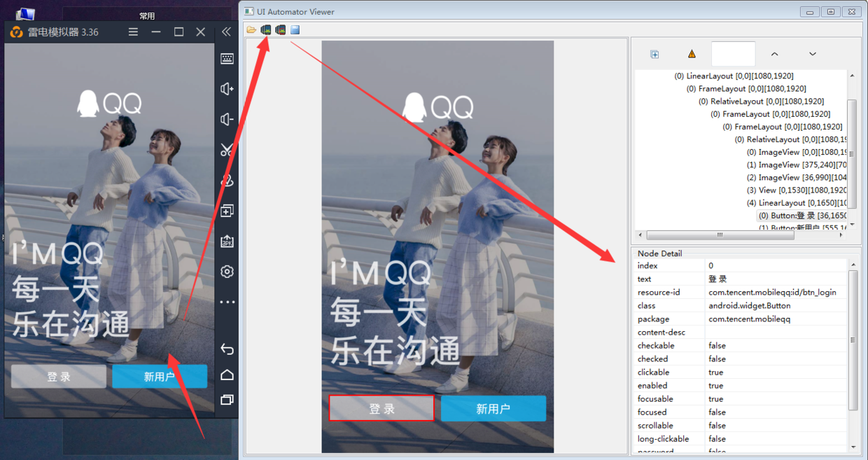Take emulator screenshot with scissors icon
Image resolution: width=868 pixels, height=460 pixels.
point(227,149)
